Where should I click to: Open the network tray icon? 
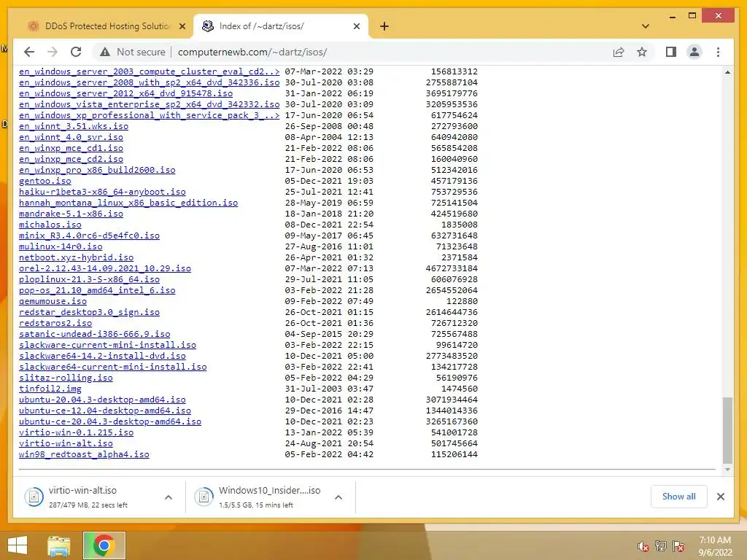pyautogui.click(x=661, y=546)
